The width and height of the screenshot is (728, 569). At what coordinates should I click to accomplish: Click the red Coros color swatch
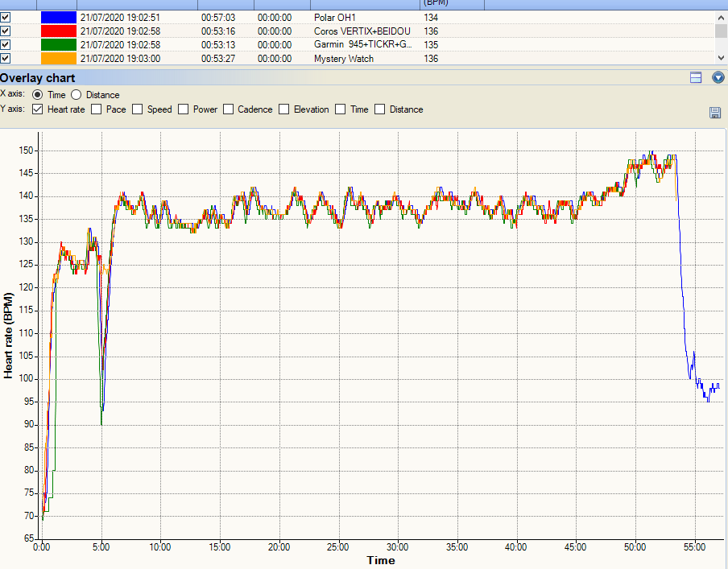(x=58, y=31)
